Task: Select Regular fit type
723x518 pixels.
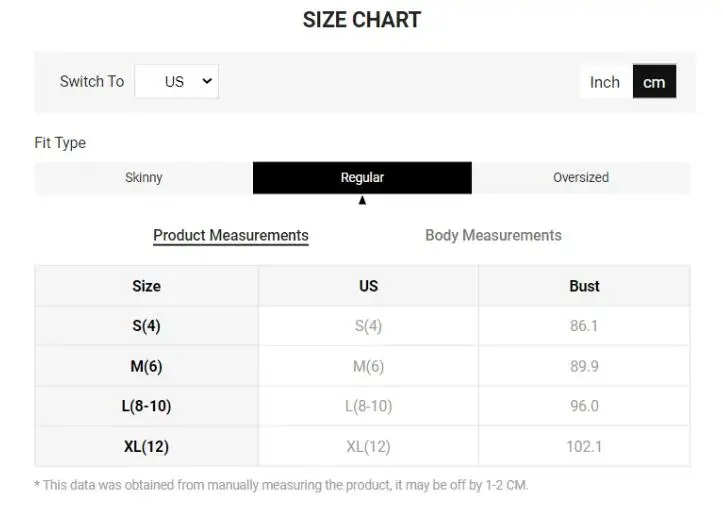Action: (362, 177)
